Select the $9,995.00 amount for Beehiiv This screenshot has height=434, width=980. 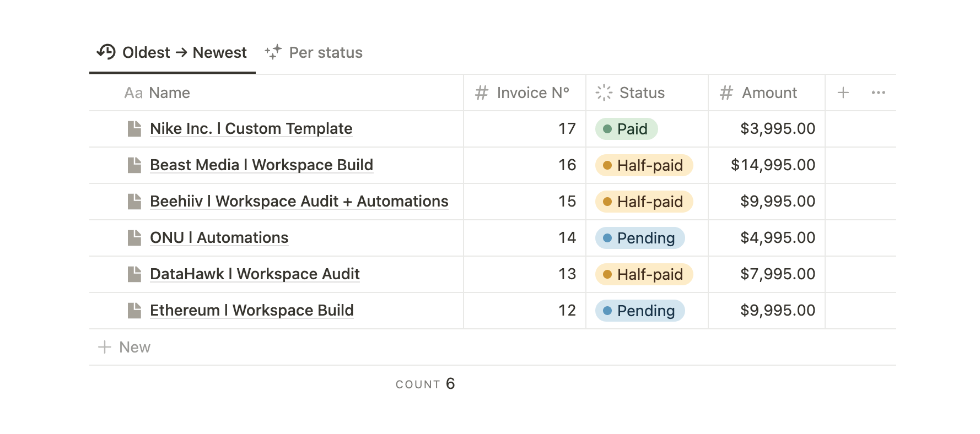(767, 201)
